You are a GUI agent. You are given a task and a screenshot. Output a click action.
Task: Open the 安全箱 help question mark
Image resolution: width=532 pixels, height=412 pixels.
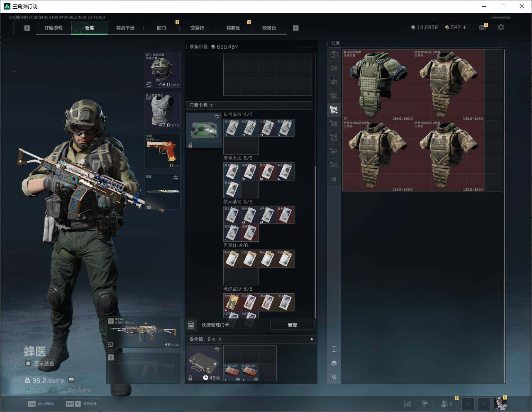(x=220, y=339)
